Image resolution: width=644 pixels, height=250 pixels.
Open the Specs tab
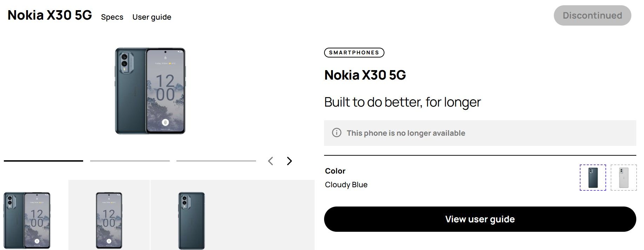(112, 17)
